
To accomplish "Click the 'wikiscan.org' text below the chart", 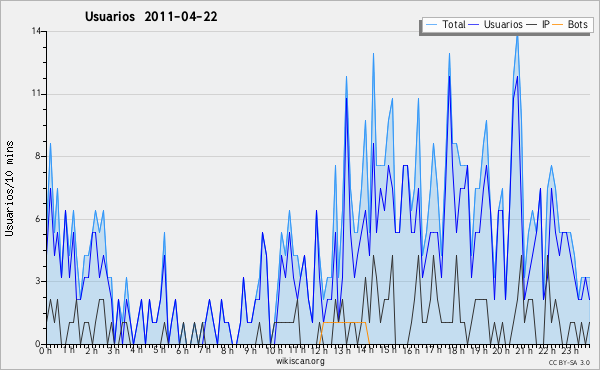I will pos(300,361).
